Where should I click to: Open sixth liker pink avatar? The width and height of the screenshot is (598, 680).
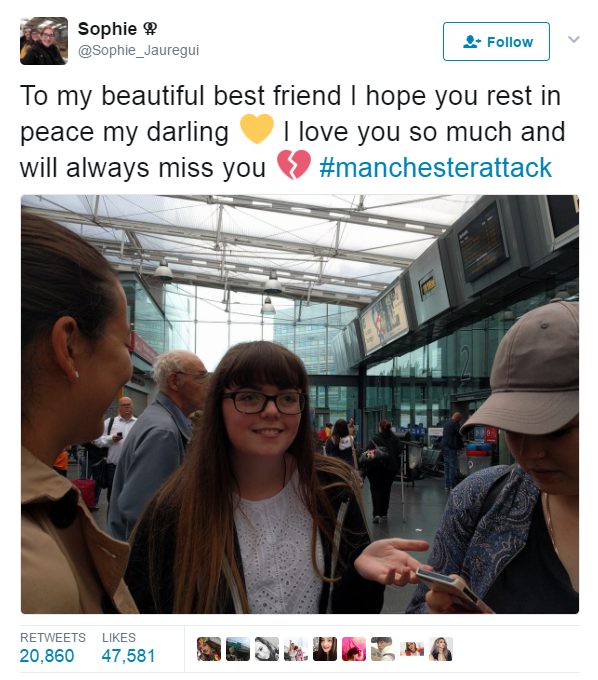[354, 649]
